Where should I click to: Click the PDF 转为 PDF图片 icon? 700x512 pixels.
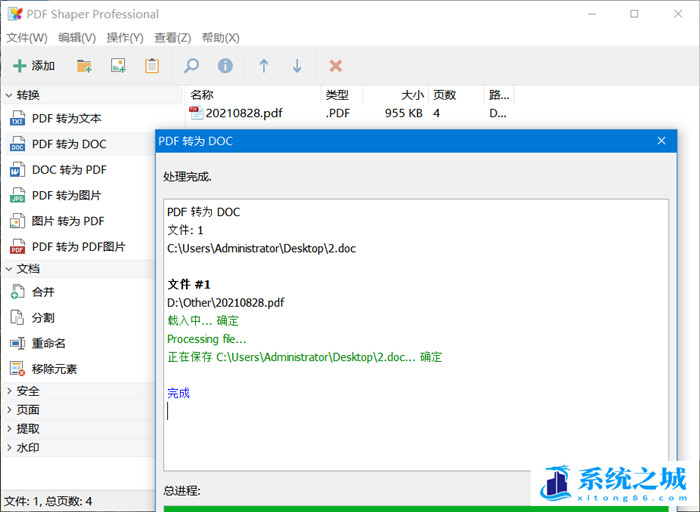pos(17,247)
